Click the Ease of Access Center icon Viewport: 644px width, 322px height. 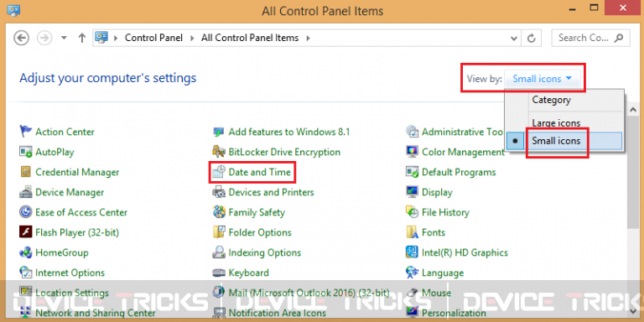pos(25,212)
